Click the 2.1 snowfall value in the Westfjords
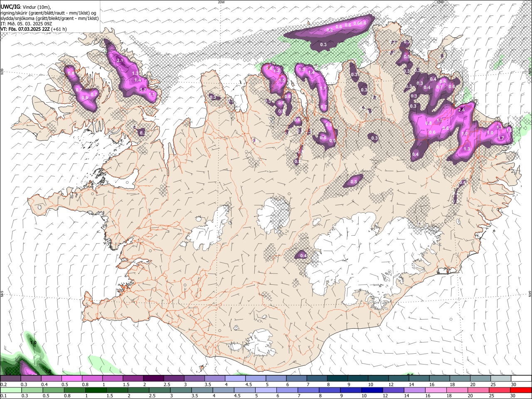 pyautogui.click(x=121, y=61)
